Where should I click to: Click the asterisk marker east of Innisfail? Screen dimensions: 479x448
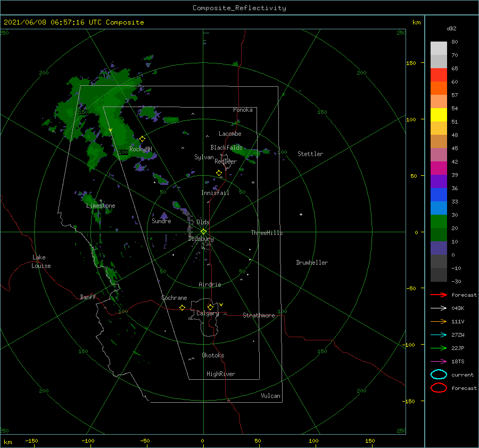[x=253, y=183]
